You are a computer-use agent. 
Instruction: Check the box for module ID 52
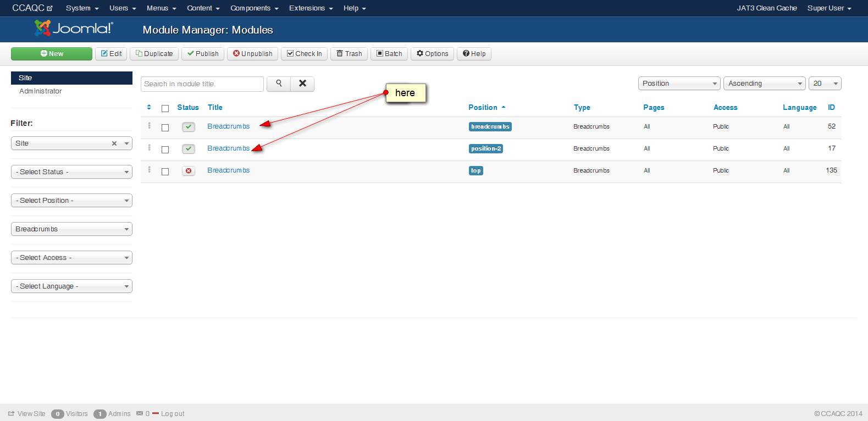[165, 128]
